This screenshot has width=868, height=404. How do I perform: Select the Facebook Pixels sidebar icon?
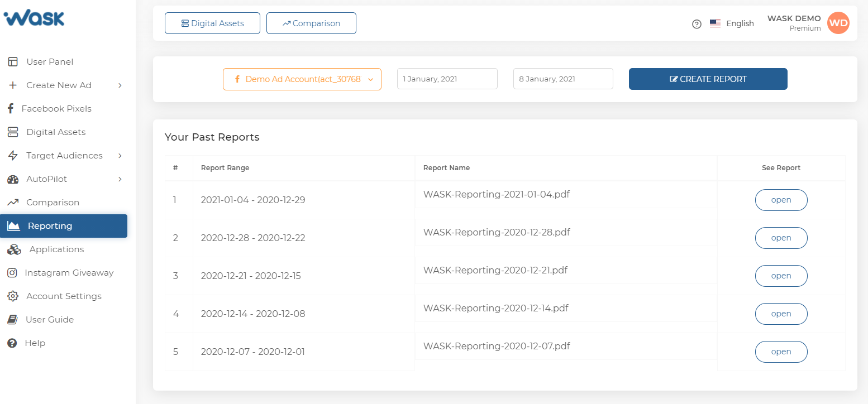click(x=13, y=108)
